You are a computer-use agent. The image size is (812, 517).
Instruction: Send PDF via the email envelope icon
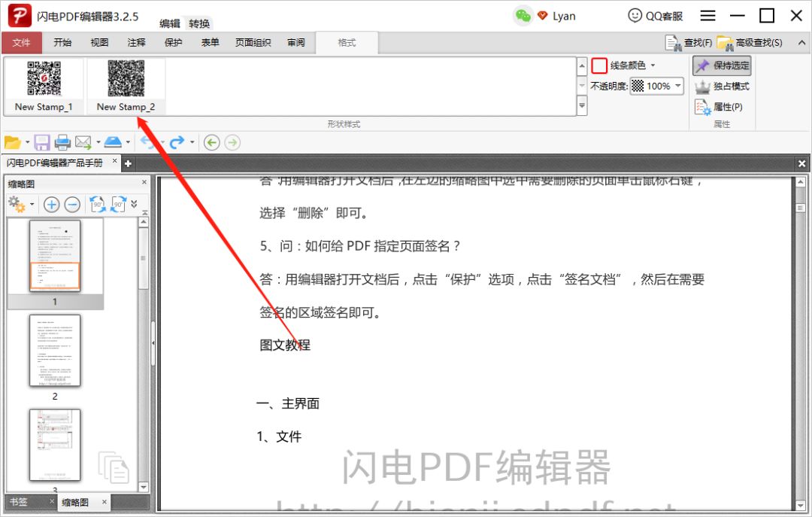[83, 142]
